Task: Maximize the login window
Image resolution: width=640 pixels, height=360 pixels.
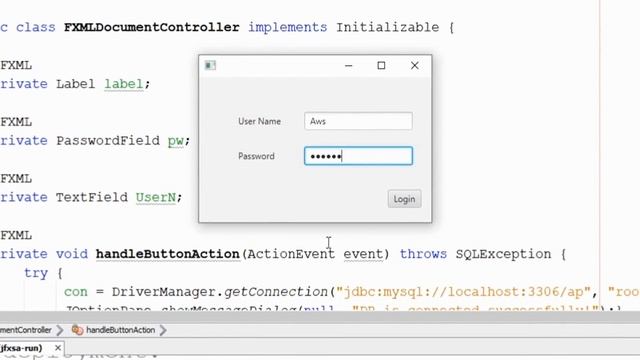Action: [x=381, y=65]
